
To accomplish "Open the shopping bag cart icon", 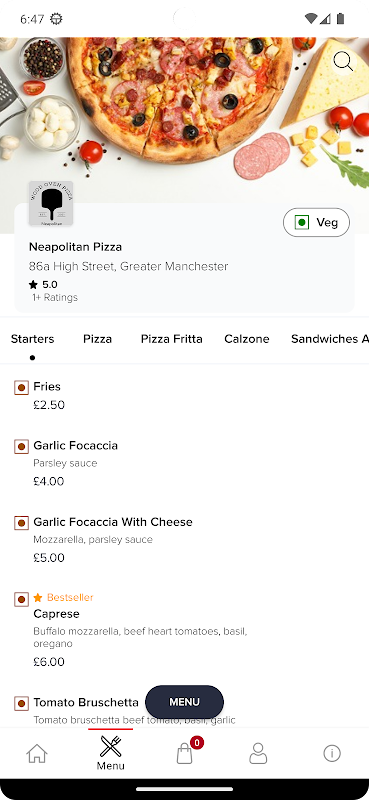I will click(x=184, y=753).
